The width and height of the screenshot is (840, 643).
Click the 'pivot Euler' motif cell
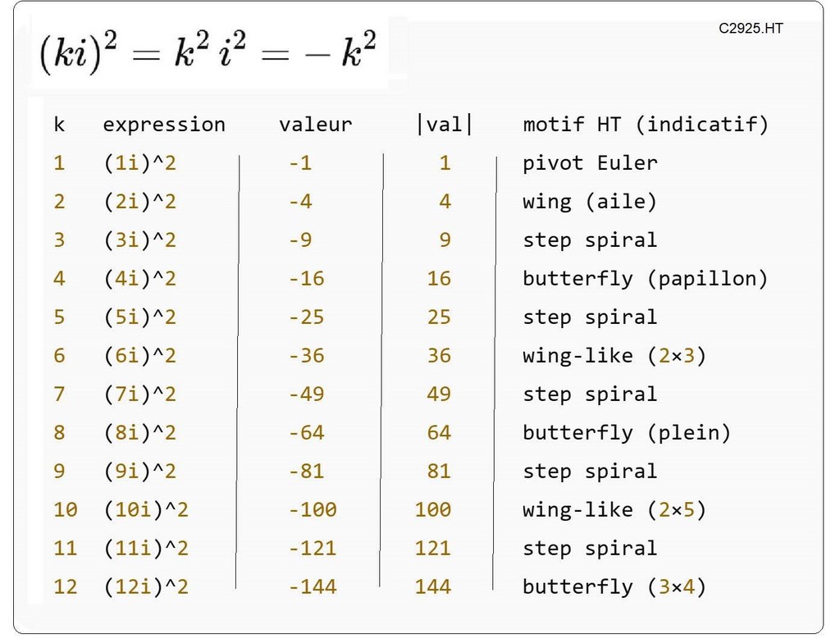point(590,162)
